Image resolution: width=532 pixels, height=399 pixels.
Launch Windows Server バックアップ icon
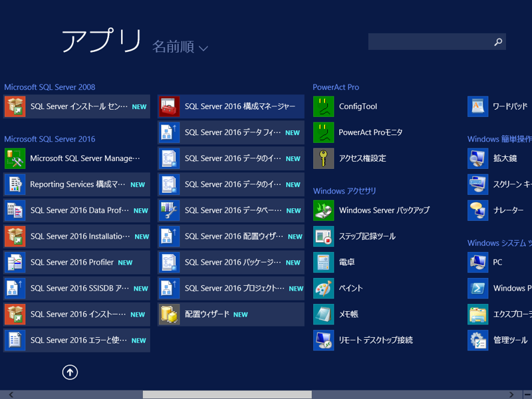point(324,210)
